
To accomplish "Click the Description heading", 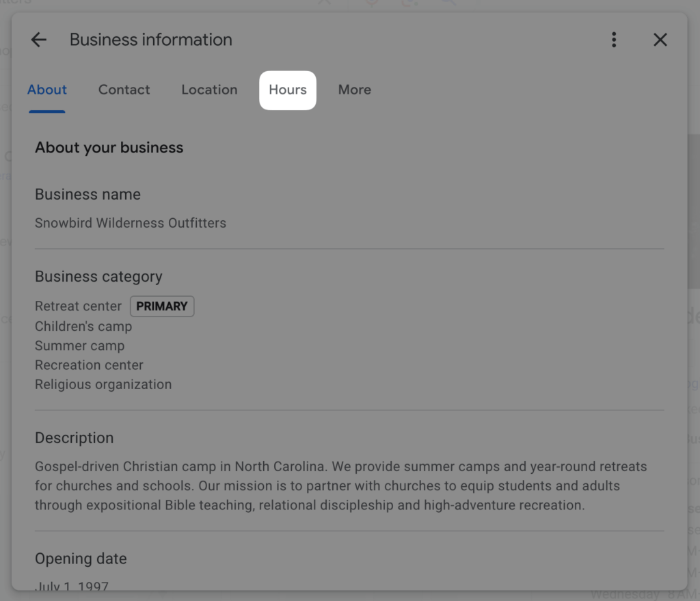I will (x=74, y=438).
